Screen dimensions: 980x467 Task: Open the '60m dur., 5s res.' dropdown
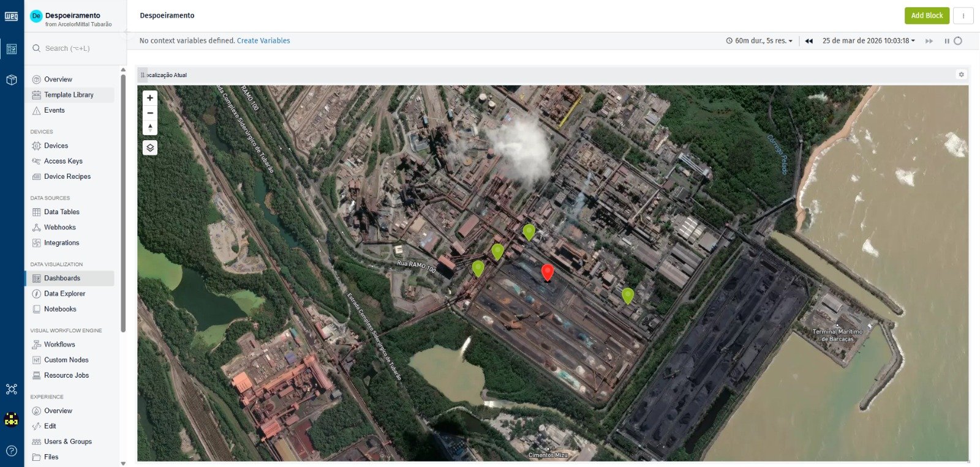point(759,41)
